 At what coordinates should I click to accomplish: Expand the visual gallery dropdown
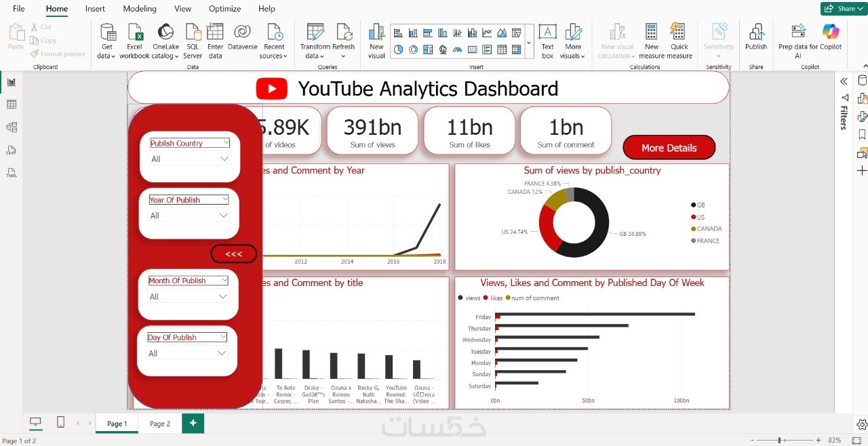pyautogui.click(x=529, y=43)
